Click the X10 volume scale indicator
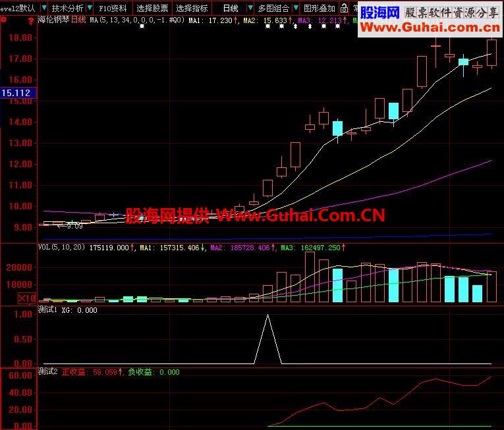This screenshot has width=504, height=430. tap(27, 298)
